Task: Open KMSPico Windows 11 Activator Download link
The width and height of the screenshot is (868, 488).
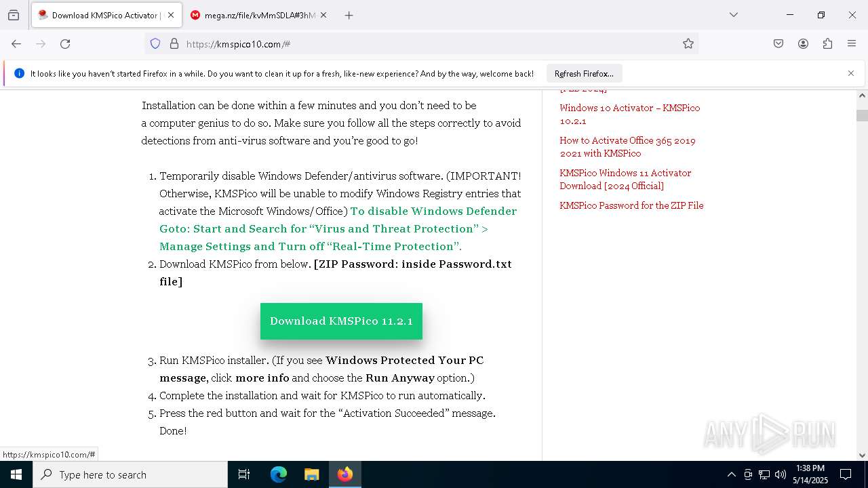Action: (625, 179)
